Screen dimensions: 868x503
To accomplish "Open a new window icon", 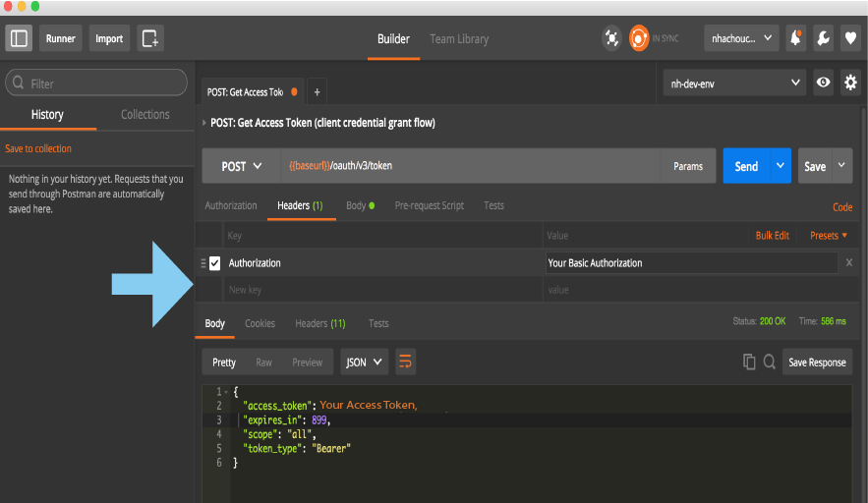I will (x=150, y=38).
